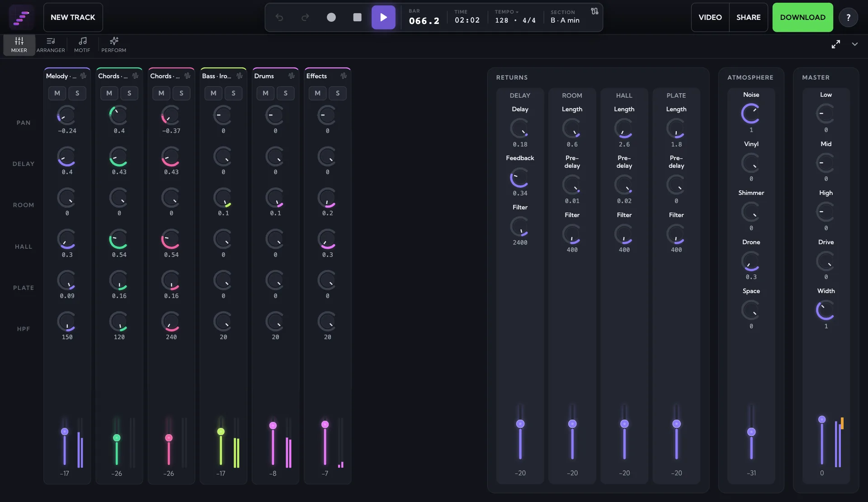Click the Atmosphere Noise knob
Viewport: 868px width, 502px height.
point(751,114)
